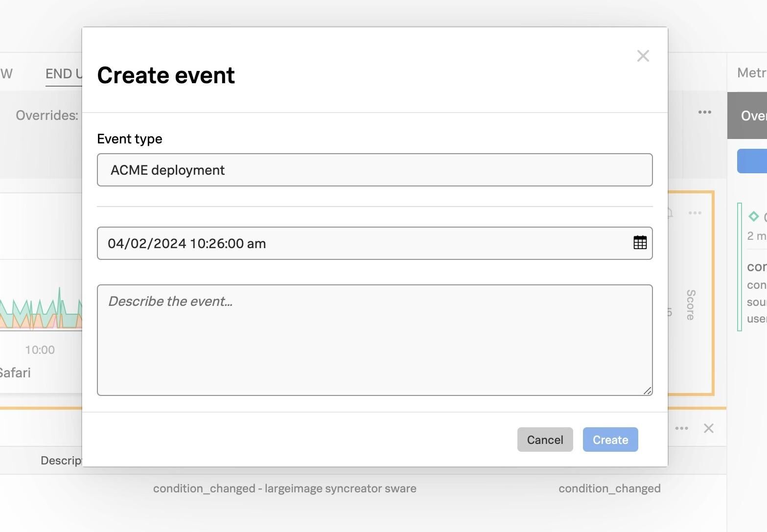
Task: Open the calendar date picker icon
Action: pyautogui.click(x=640, y=243)
